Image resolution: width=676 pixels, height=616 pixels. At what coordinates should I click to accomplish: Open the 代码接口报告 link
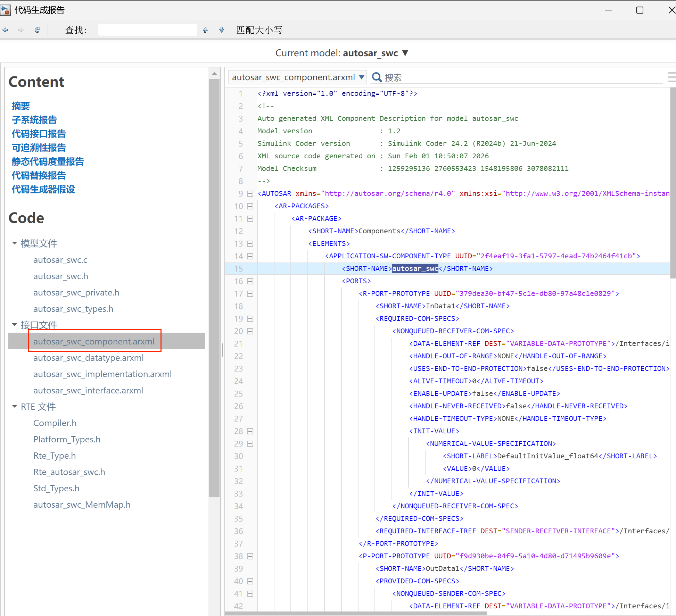[x=39, y=134]
